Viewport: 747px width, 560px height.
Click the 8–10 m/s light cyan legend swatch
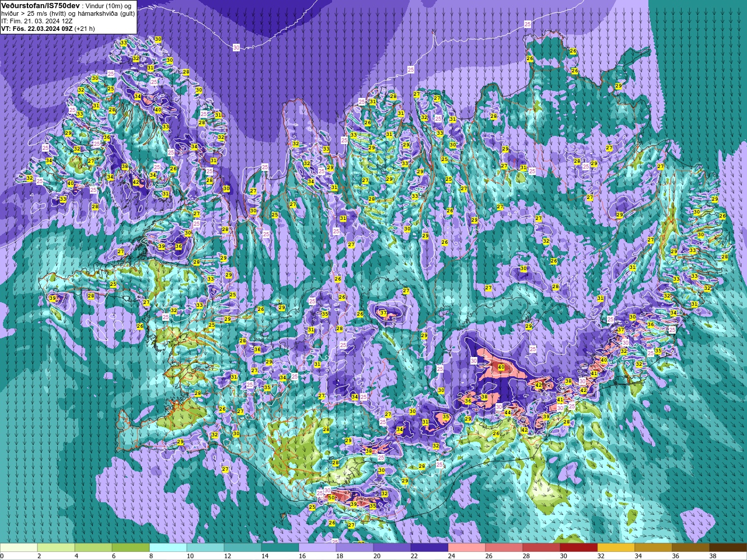click(x=168, y=548)
